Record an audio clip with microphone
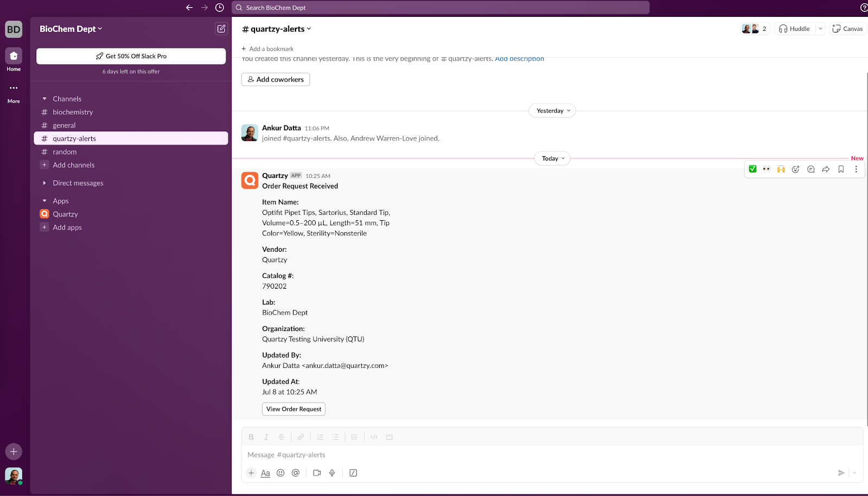 point(332,473)
